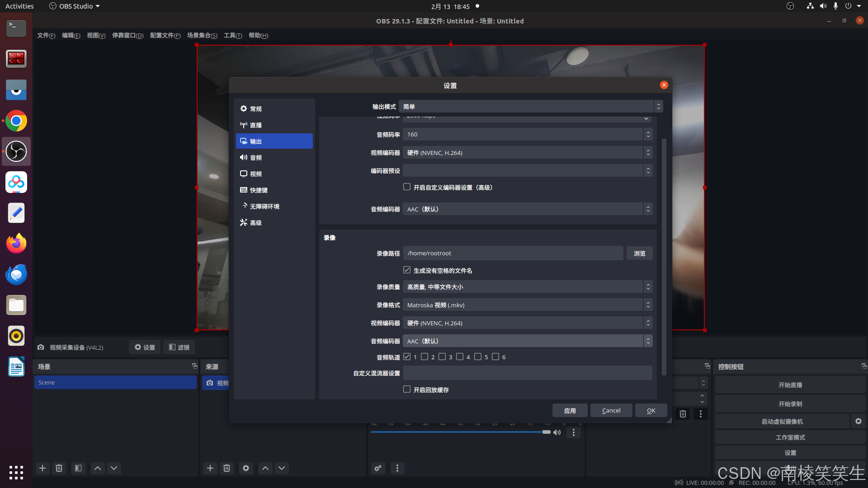
Task: Click Browse for recording path
Action: (x=639, y=253)
